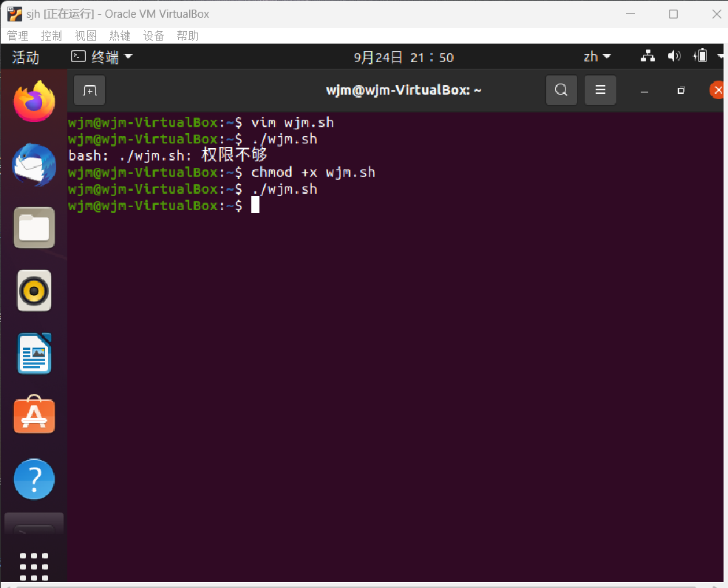
Task: Click the 活动 Activities button
Action: 26,57
